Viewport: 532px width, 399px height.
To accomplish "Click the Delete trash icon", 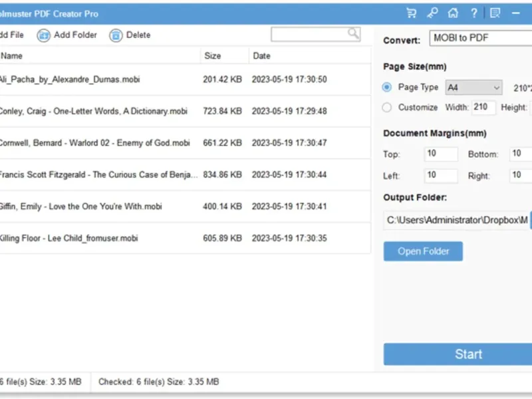I will [x=116, y=35].
